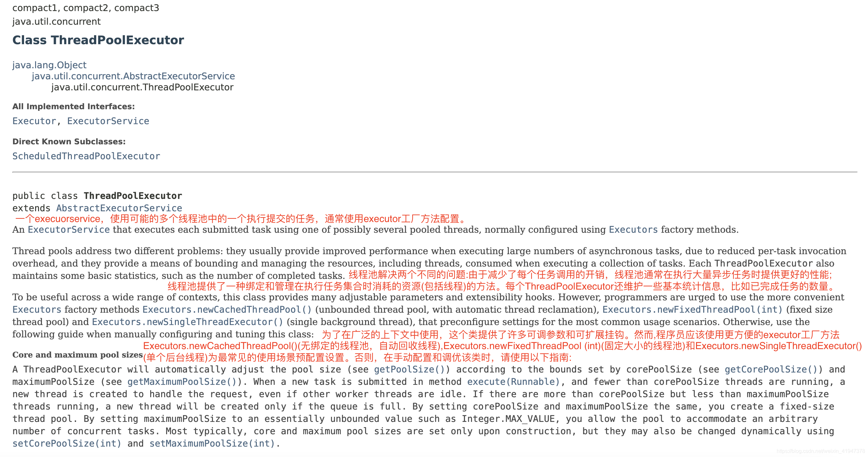This screenshot has width=868, height=457.
Task: Click ScheduledThreadPoolExecutor subclass link
Action: [86, 156]
